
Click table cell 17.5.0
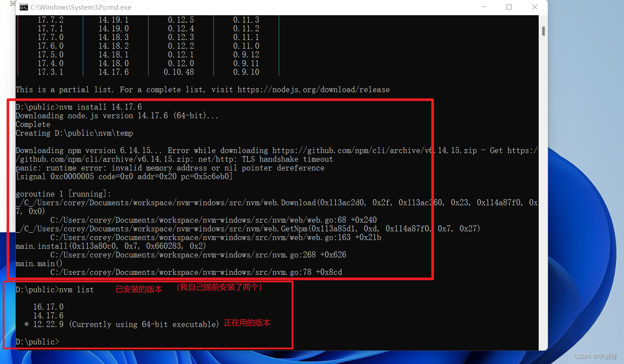pos(50,55)
